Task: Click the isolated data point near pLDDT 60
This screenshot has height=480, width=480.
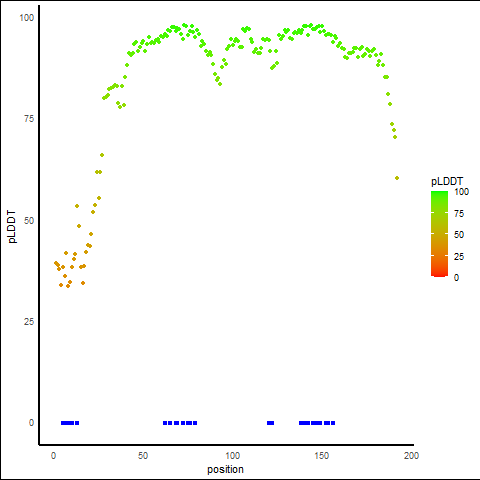Action: [x=397, y=178]
